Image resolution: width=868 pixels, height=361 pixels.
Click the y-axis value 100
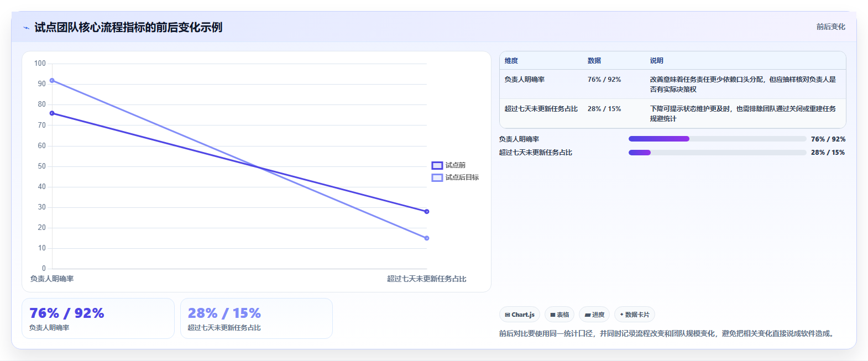point(40,64)
